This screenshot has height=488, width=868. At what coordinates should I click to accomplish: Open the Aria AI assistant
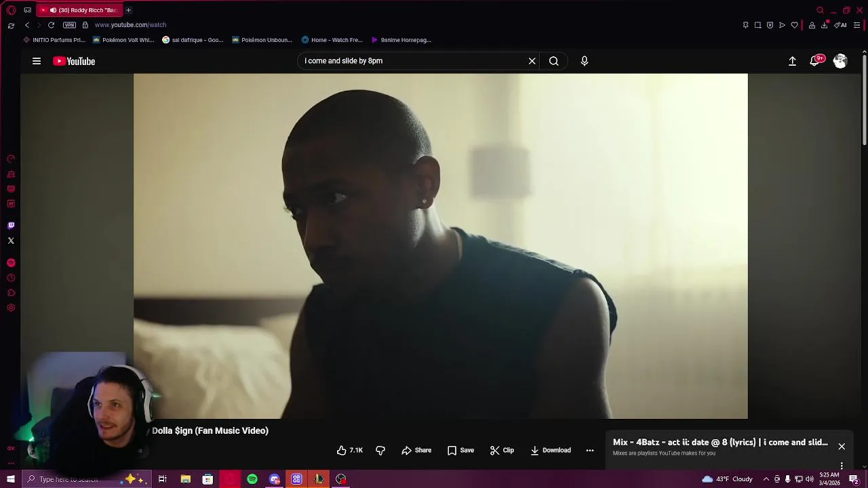[x=841, y=25]
